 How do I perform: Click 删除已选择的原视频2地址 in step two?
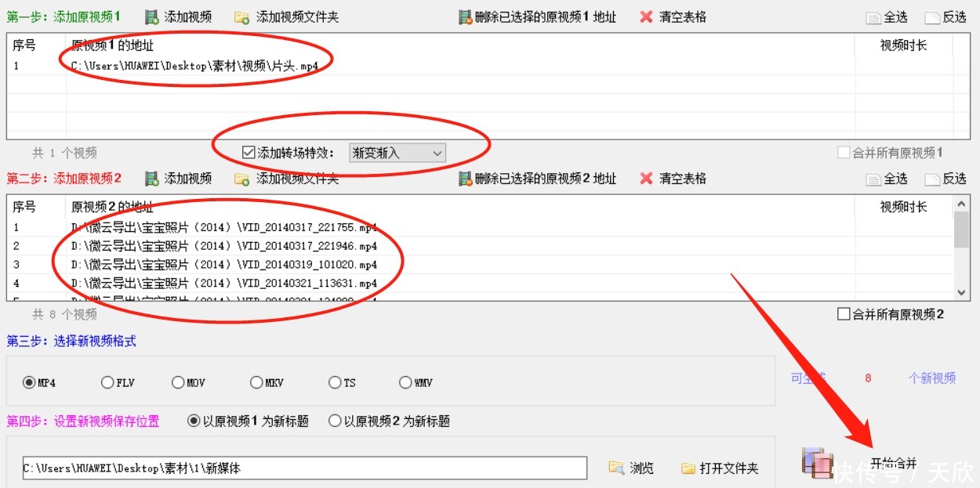(465, 178)
